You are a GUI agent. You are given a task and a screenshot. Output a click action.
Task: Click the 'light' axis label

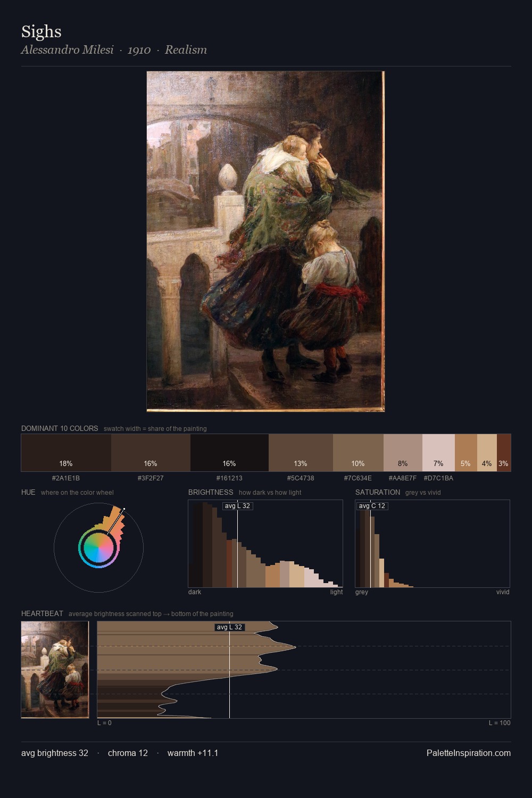[x=336, y=592]
